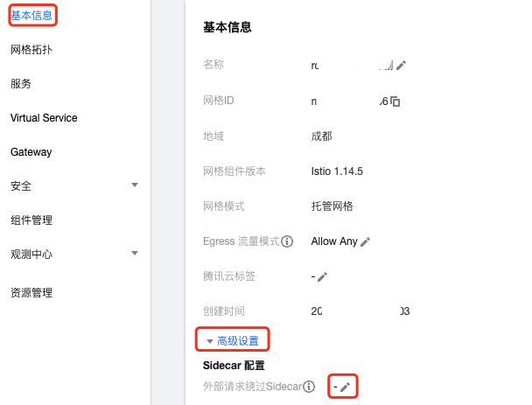Open 资源管理 page
This screenshot has width=532, height=405.
pos(31,292)
